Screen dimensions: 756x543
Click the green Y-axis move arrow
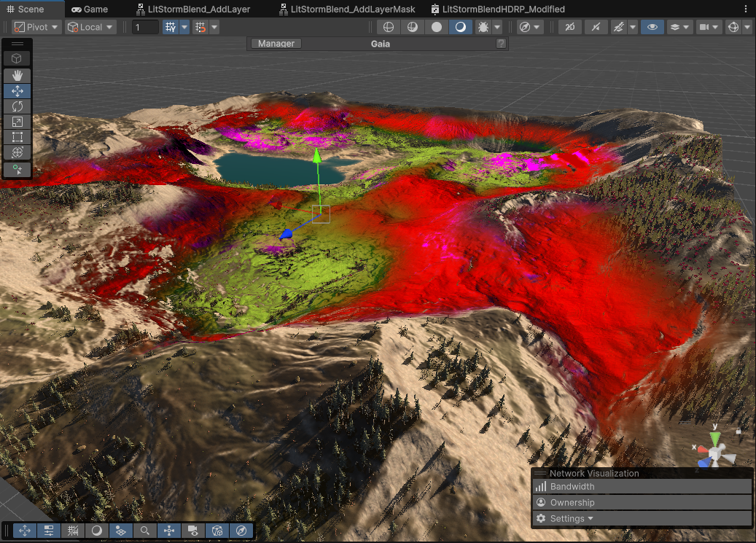(317, 156)
